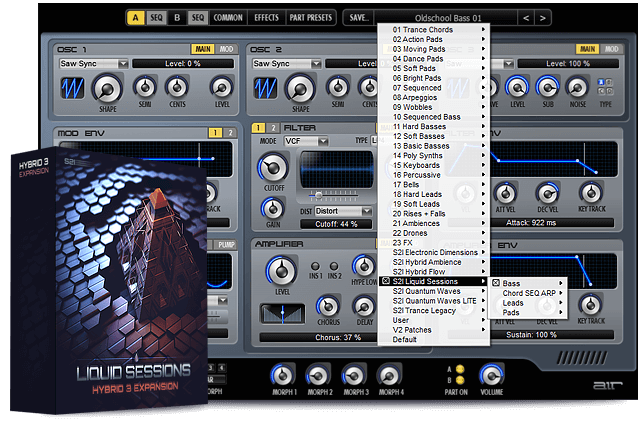Screen dimensions: 644x426
Task: Open the DIST Distort dropdown
Action: [x=343, y=211]
